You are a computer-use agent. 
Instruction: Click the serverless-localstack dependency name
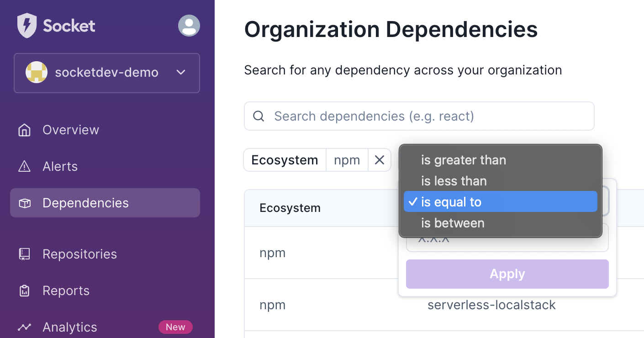click(x=491, y=305)
